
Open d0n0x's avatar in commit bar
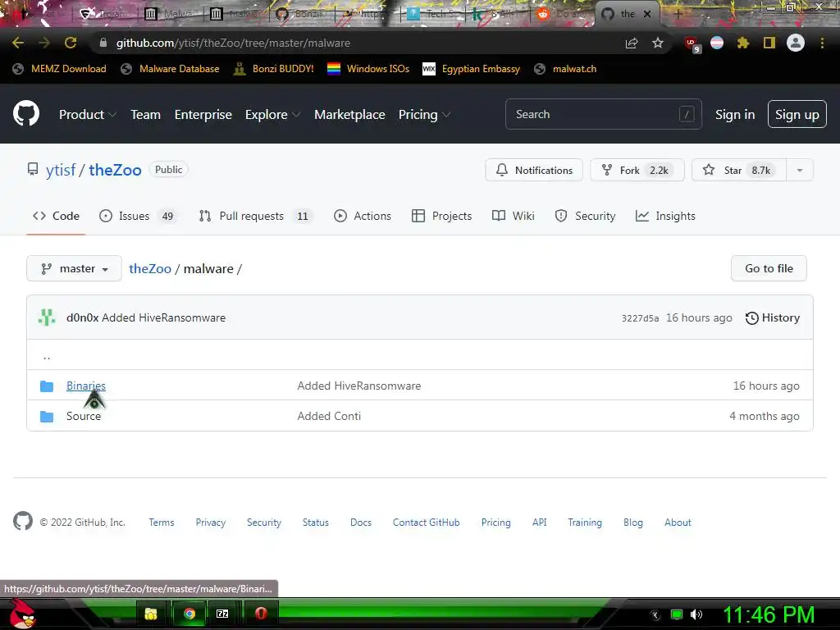tap(47, 317)
